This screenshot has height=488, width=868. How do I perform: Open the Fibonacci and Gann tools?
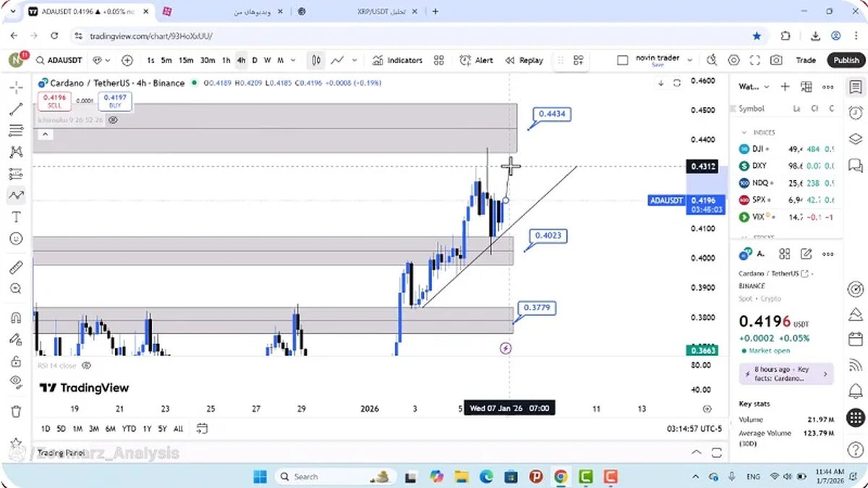point(16,131)
